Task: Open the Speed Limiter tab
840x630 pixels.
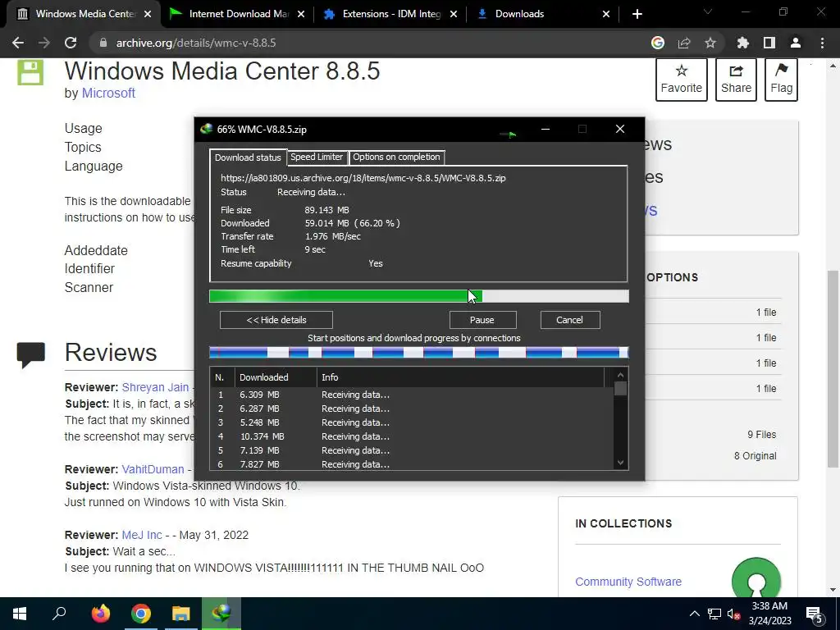Action: (x=317, y=157)
